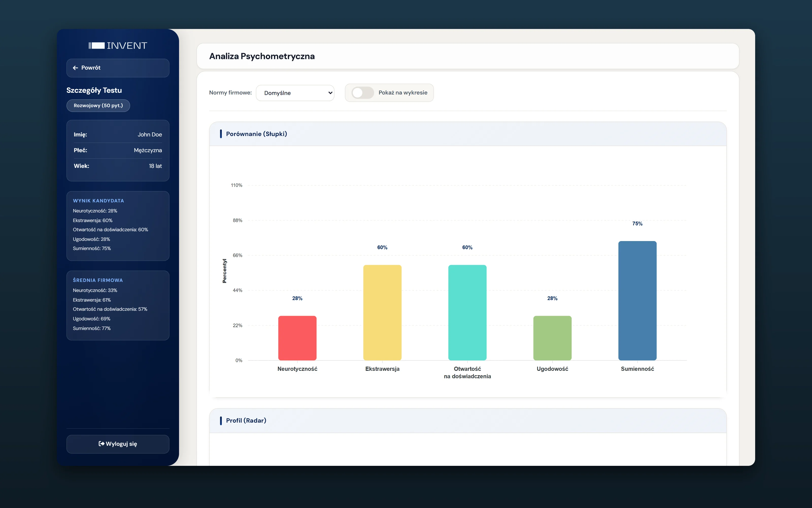Click the Ekstrawersja: 60% candidate result

(x=93, y=220)
